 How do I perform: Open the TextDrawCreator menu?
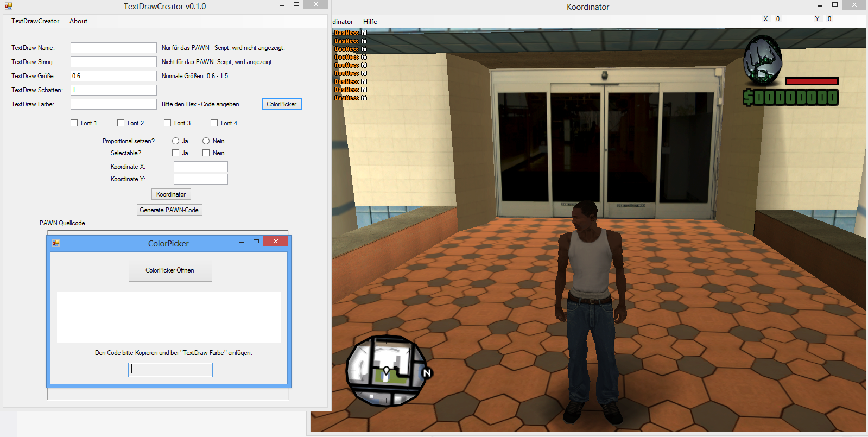pos(35,21)
